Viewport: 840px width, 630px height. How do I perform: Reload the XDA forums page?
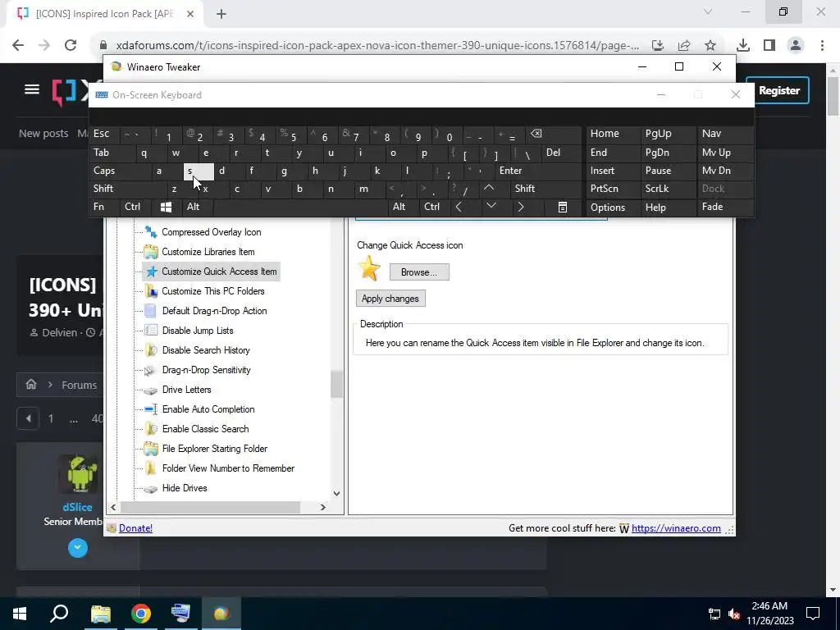[71, 46]
